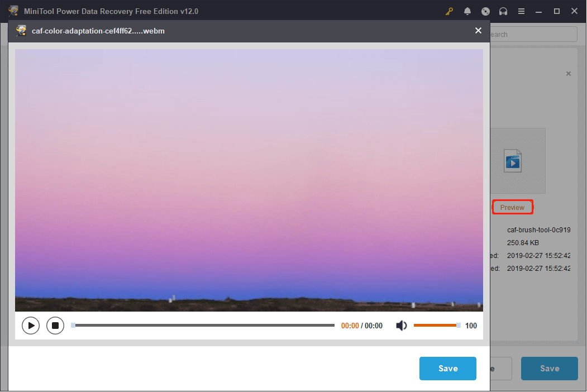The height and width of the screenshot is (392, 587).
Task: Click the blue Save button on the main window
Action: click(549, 369)
